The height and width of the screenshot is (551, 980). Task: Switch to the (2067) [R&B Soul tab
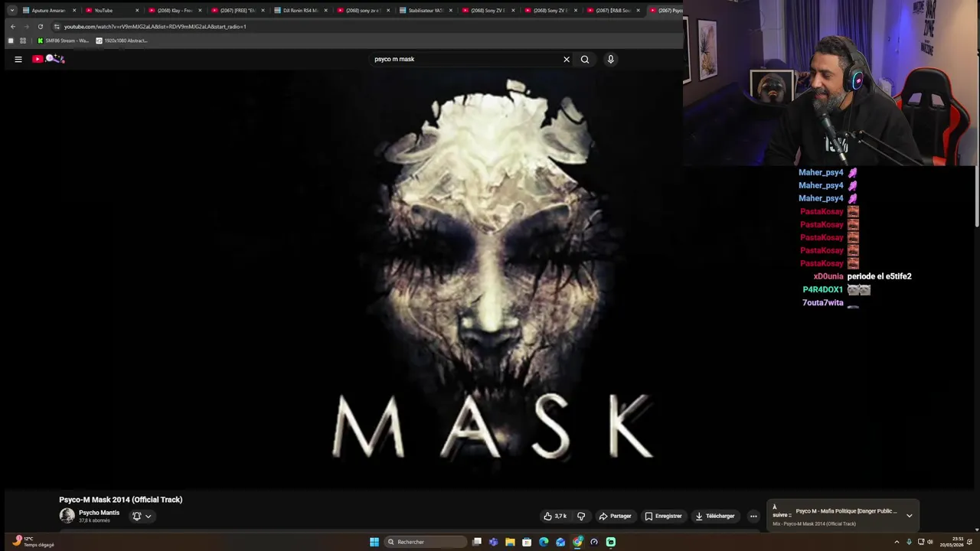coord(612,10)
